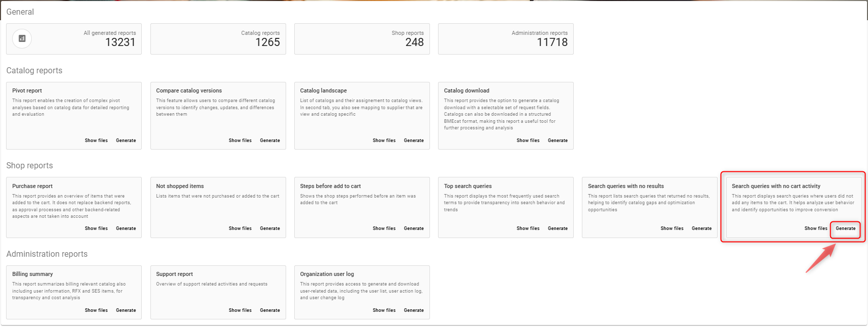
Task: Show files for Steps before add to cart
Action: point(384,228)
